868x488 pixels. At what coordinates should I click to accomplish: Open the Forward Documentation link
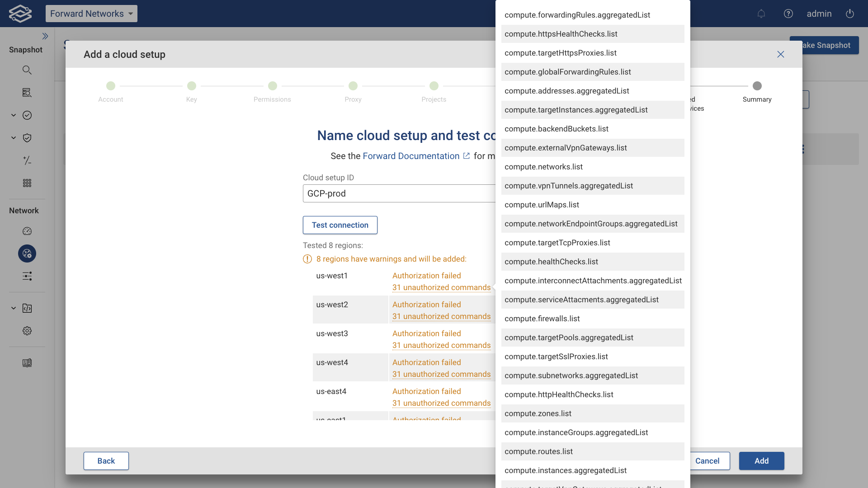(x=411, y=156)
